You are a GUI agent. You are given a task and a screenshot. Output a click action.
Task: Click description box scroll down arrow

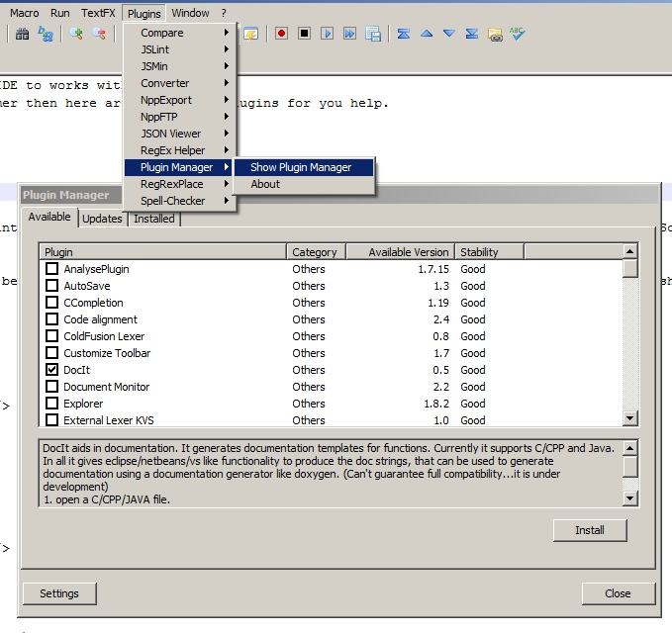(629, 498)
